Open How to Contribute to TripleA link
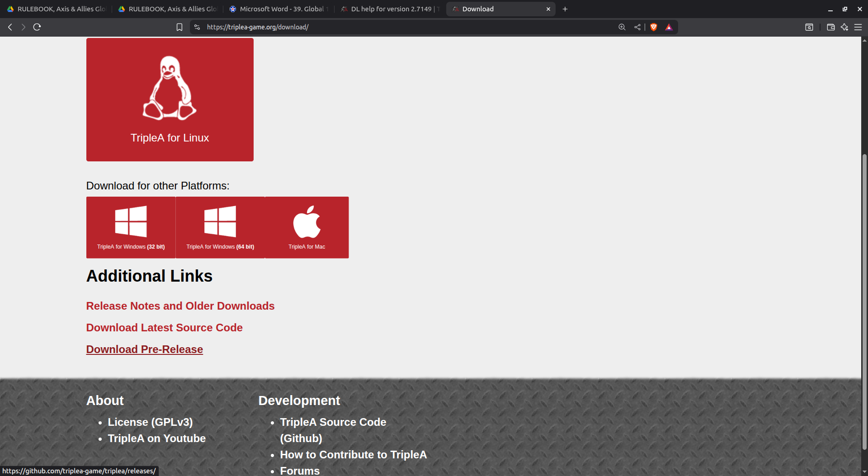 click(353, 455)
